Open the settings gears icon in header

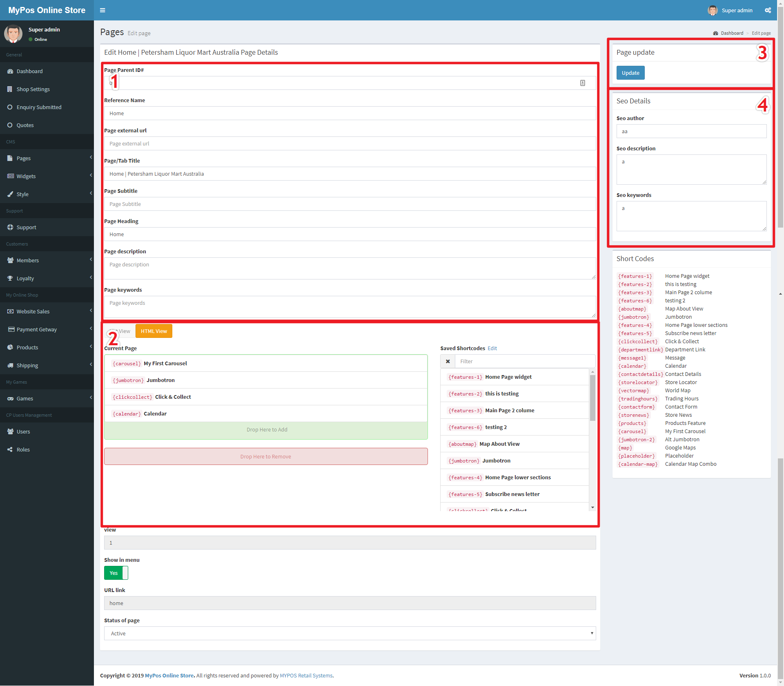(768, 10)
